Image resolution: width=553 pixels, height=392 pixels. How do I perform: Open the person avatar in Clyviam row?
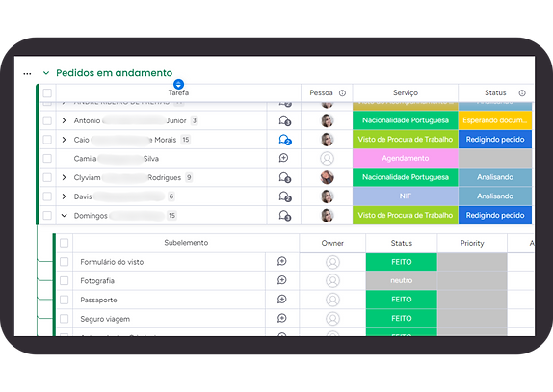coord(328,177)
